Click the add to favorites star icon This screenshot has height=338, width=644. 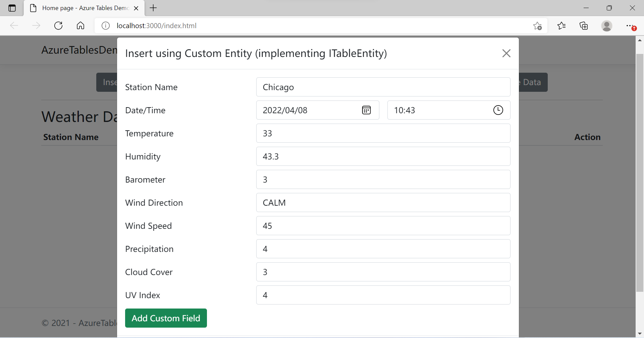537,26
